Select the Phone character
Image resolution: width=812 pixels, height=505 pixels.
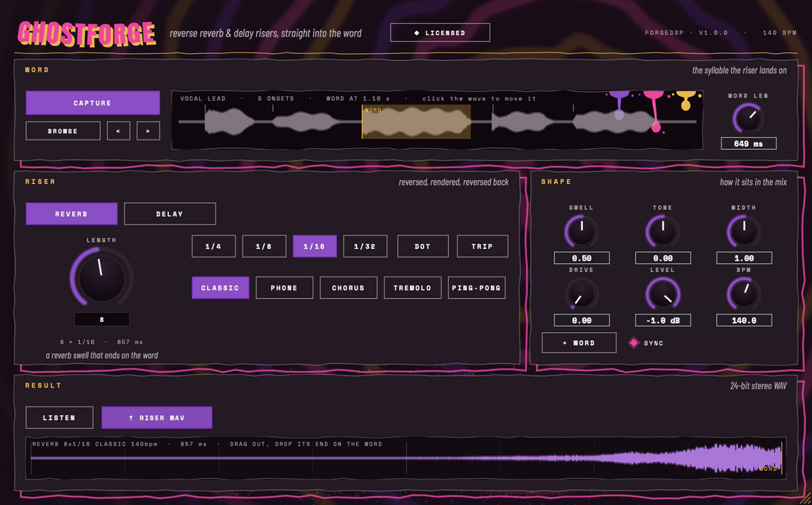285,288
